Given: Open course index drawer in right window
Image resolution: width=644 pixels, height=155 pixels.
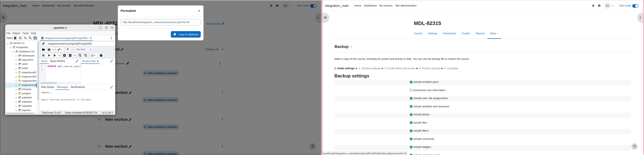Looking at the screenshot, I should click(325, 18).
